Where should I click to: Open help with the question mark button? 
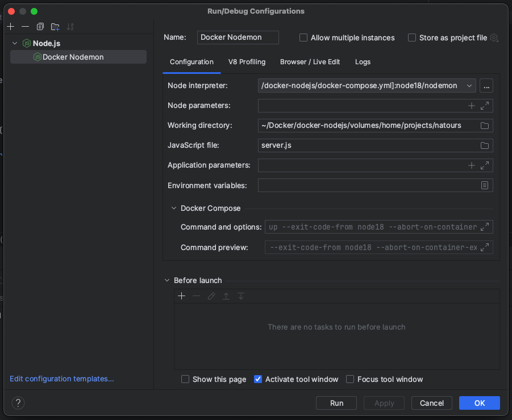[18, 403]
